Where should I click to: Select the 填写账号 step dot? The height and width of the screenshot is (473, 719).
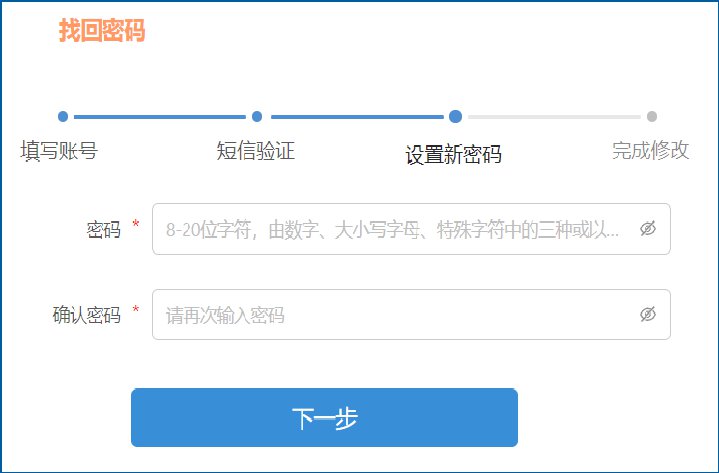(63, 116)
